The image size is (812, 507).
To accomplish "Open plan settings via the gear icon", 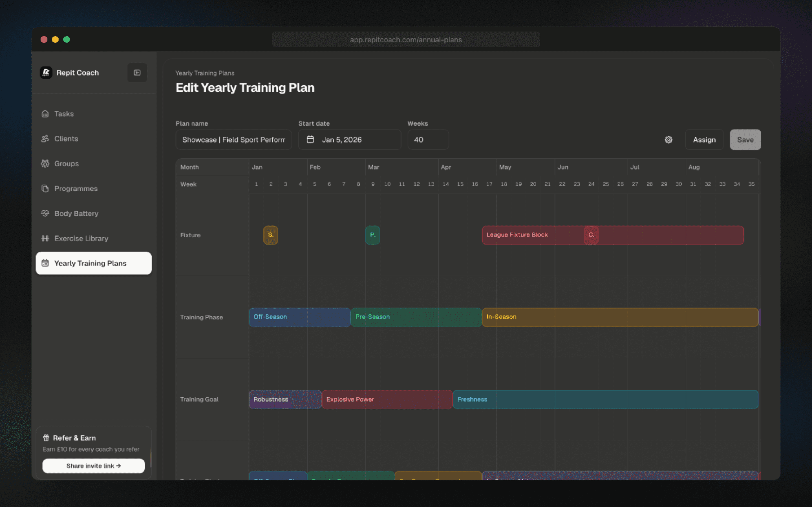I will tap(668, 139).
